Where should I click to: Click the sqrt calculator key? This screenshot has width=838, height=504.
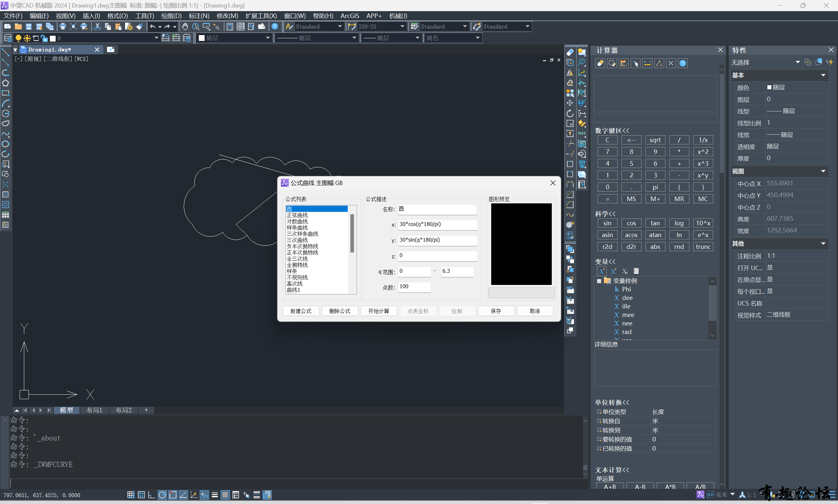coord(655,140)
